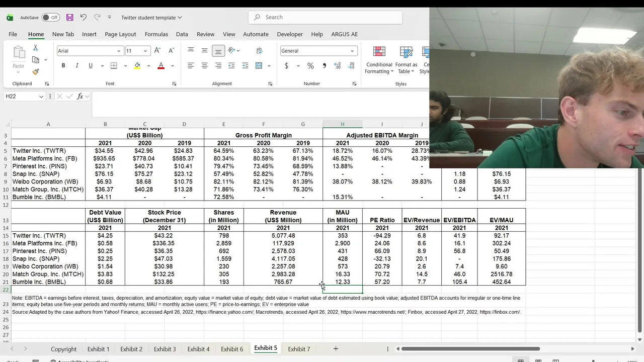The image size is (644, 362).
Task: Switch to Exhibit 7 sheet tab
Action: pos(299,349)
